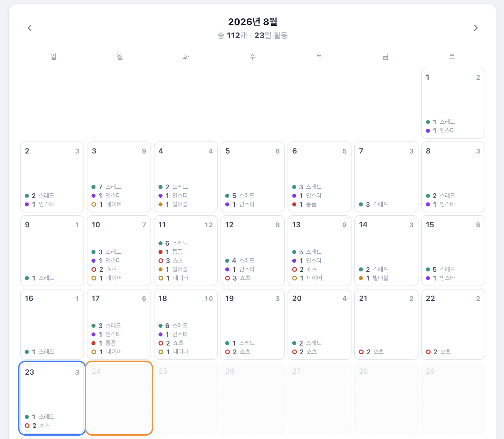This screenshot has height=439, width=504.
Task: Click the 2 쇼츠 entry on day 22
Action: (x=438, y=352)
